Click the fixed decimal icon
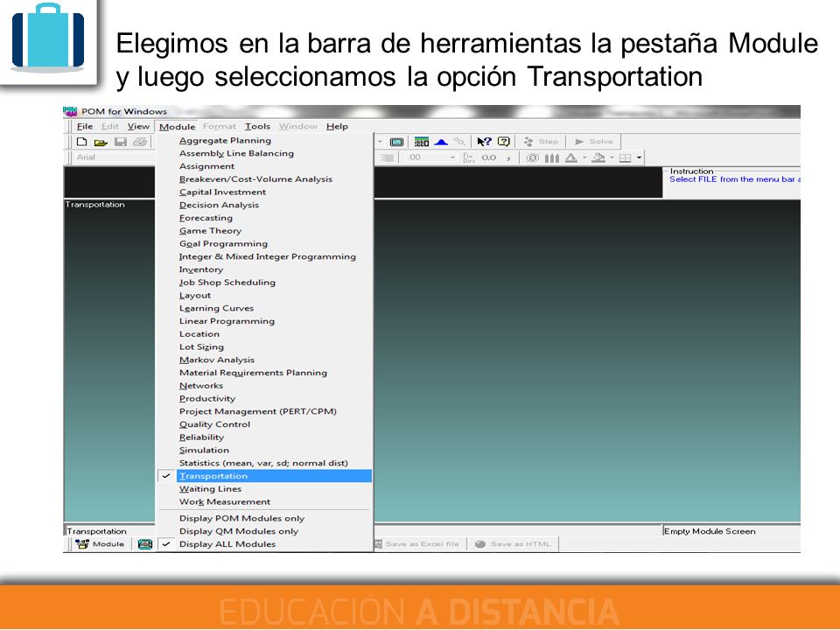840x630 pixels. (x=469, y=157)
